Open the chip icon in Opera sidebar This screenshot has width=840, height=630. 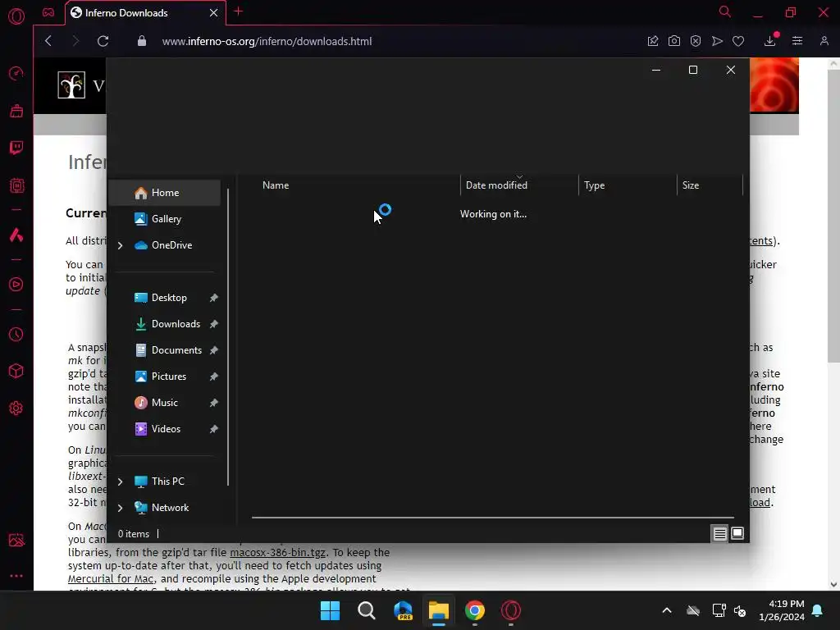click(x=16, y=185)
